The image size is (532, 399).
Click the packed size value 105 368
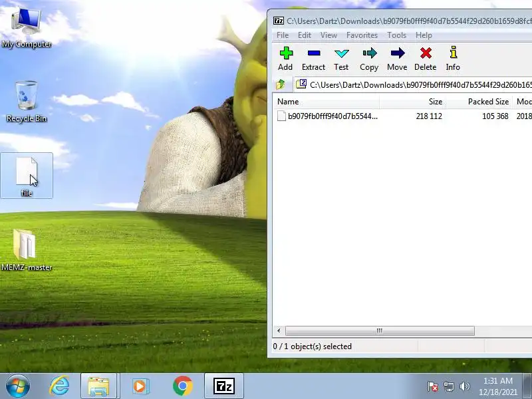[495, 116]
